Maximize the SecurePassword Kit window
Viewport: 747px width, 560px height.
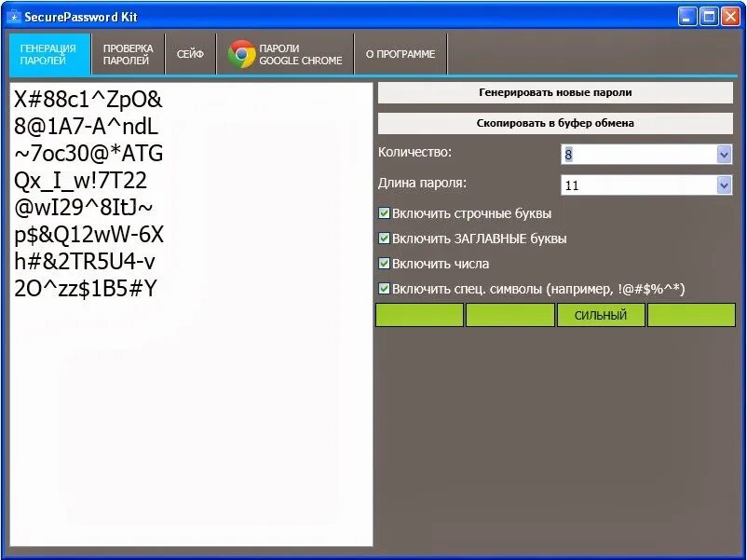click(x=709, y=17)
